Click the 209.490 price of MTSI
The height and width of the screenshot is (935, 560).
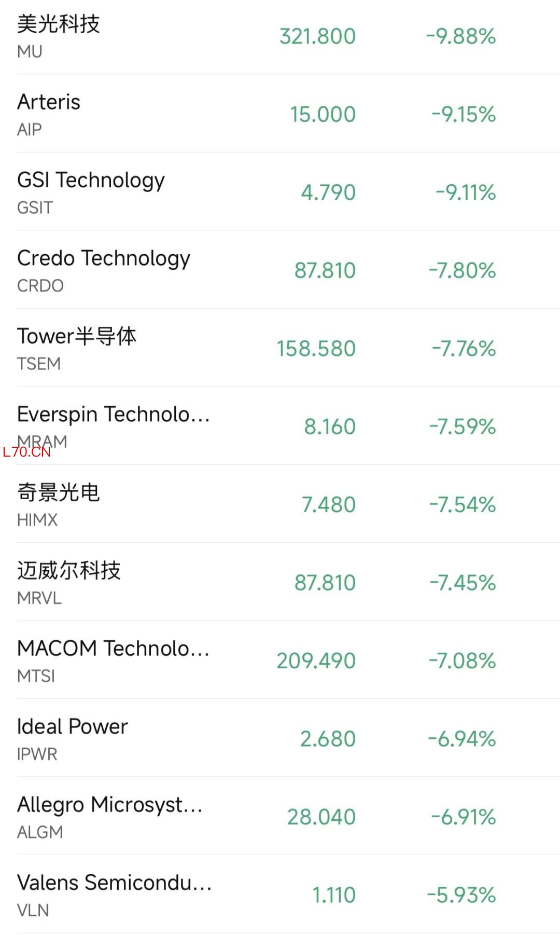316,661
